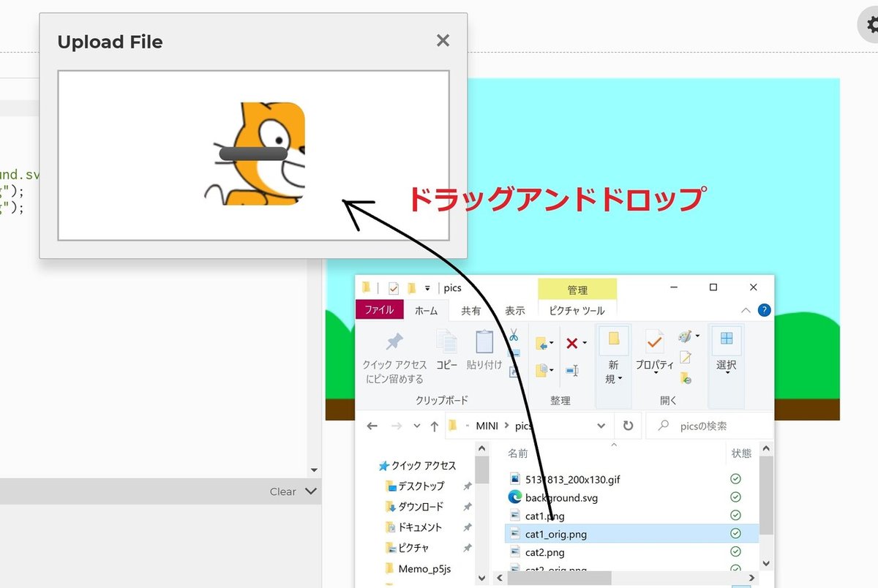
Task: Click the History icon below the pencil
Action: (x=686, y=378)
